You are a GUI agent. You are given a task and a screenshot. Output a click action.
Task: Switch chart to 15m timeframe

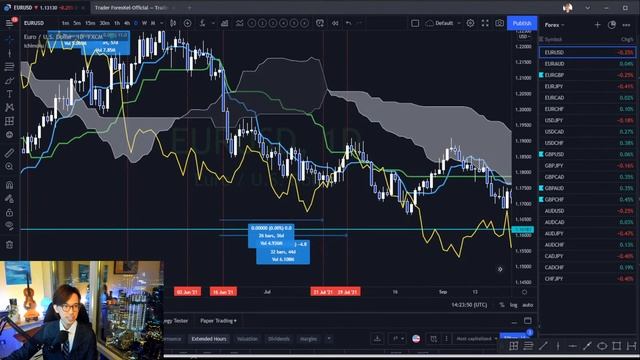(90, 23)
